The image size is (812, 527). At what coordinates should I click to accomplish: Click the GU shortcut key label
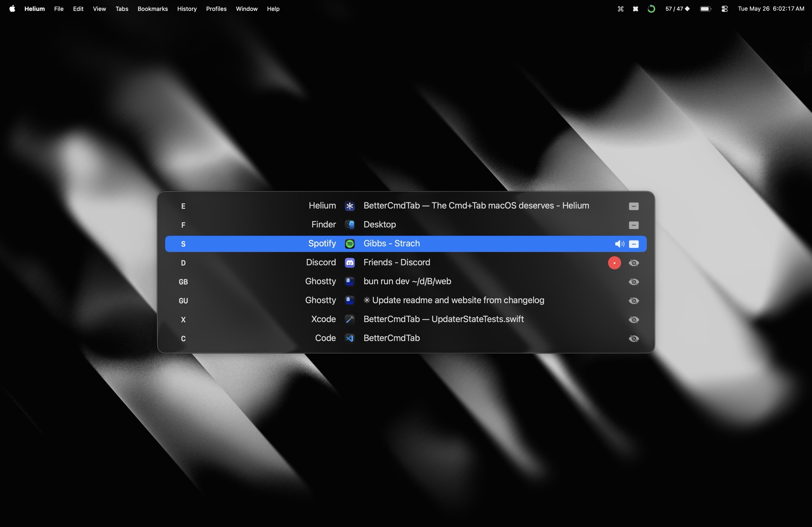coord(183,301)
